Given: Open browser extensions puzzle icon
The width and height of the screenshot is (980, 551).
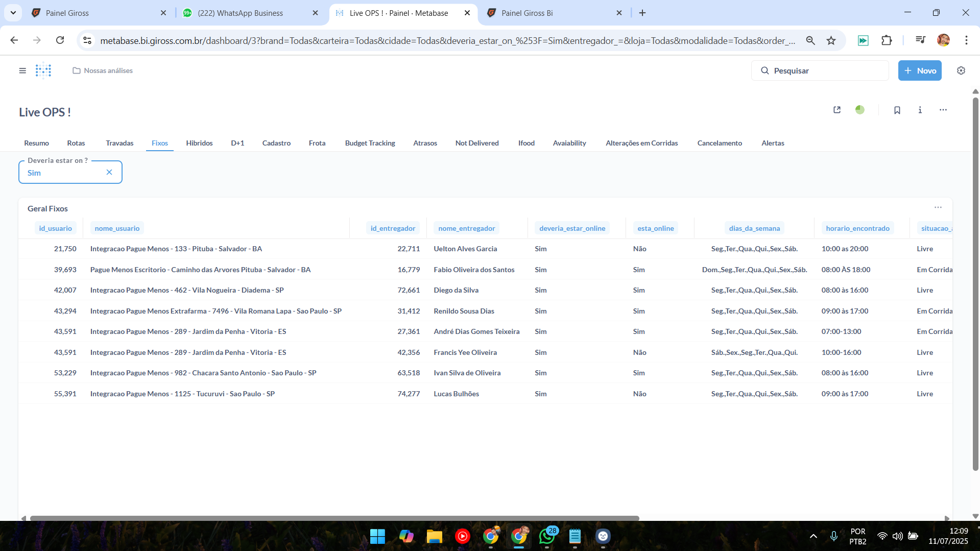Looking at the screenshot, I should 887,40.
